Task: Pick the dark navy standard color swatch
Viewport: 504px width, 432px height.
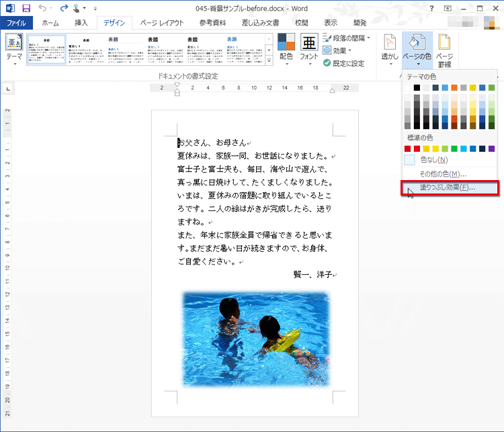Action: [482, 148]
